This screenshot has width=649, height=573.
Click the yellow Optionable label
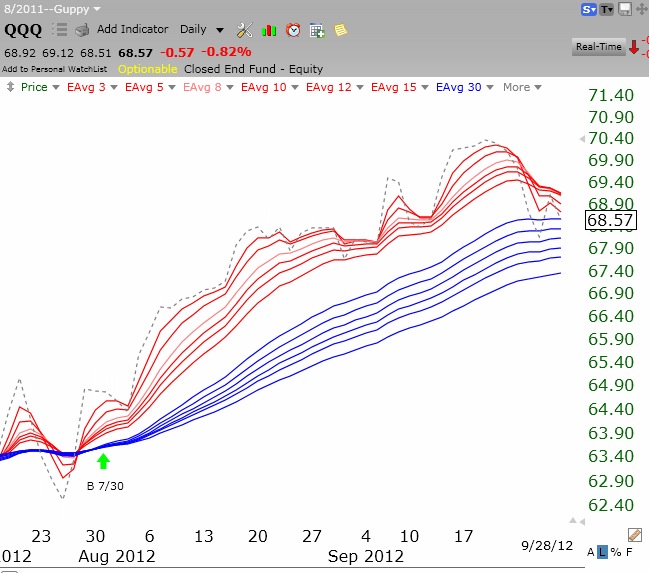pyautogui.click(x=147, y=69)
